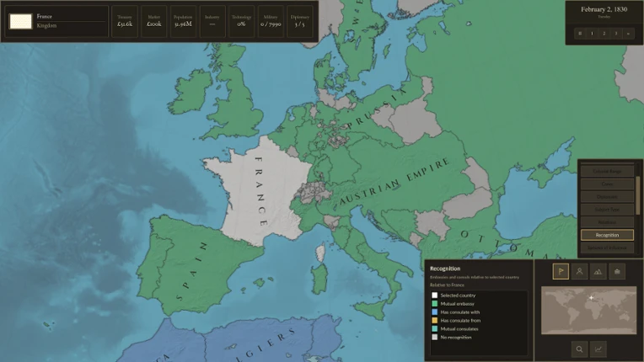Click the France country name header
The height and width of the screenshot is (362, 644).
[x=45, y=16]
